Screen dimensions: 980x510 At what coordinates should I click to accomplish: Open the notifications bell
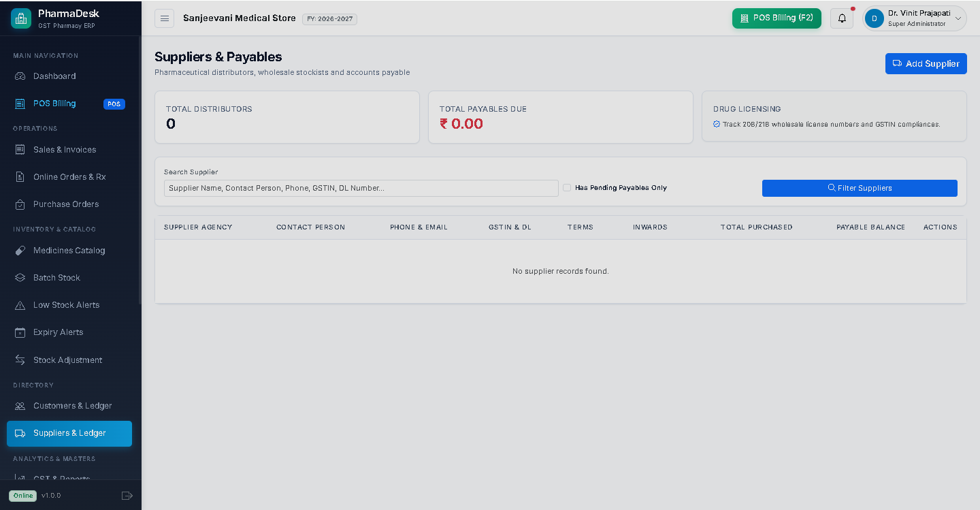coord(842,18)
